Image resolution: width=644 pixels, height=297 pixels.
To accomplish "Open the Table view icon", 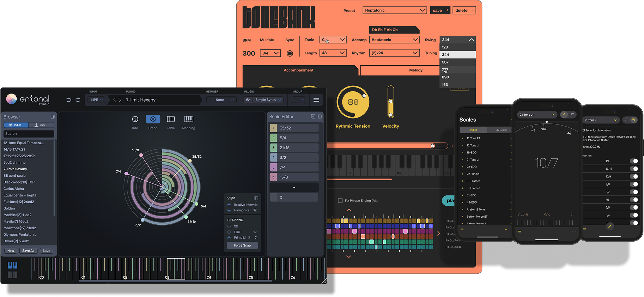I will [x=171, y=119].
